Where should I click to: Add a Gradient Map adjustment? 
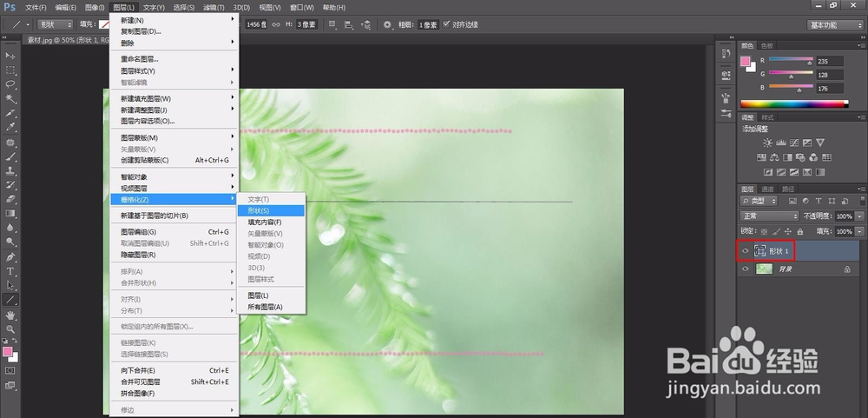point(820,172)
